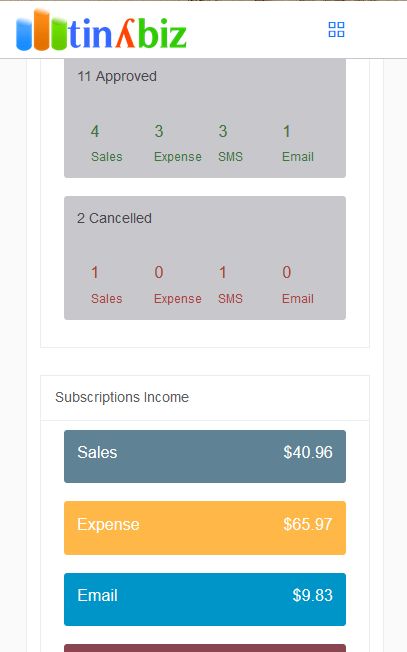Image resolution: width=407 pixels, height=652 pixels.
Task: Select the 1 approved Email count
Action: [286, 131]
